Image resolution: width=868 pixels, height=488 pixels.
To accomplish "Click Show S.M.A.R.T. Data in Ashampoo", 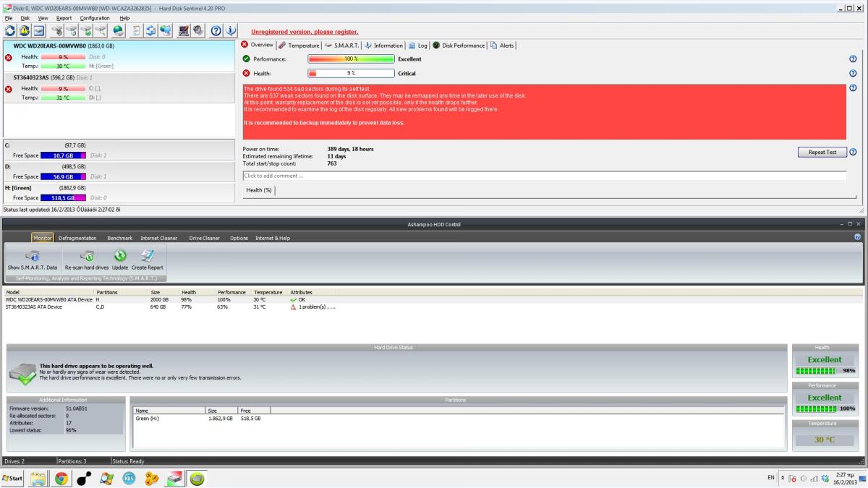I will tap(33, 260).
